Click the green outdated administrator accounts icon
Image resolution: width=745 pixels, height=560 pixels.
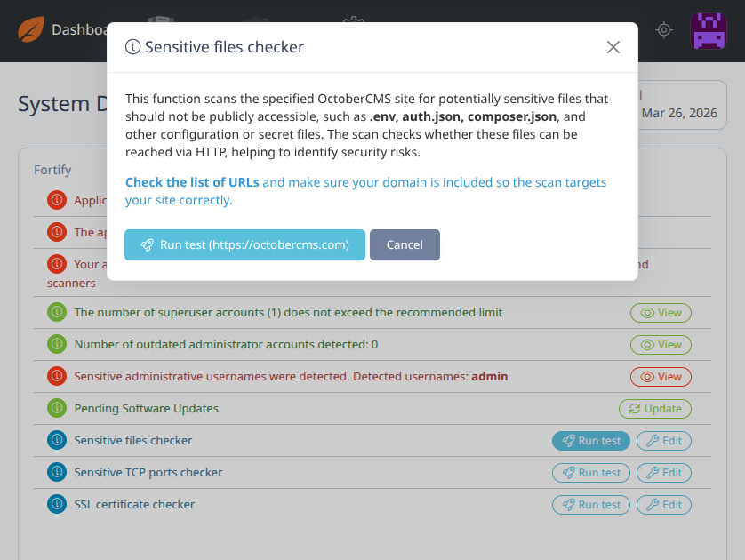(57, 345)
